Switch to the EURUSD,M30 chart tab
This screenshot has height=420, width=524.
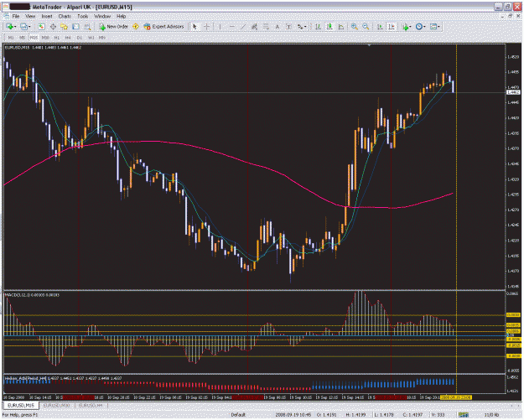coord(56,406)
